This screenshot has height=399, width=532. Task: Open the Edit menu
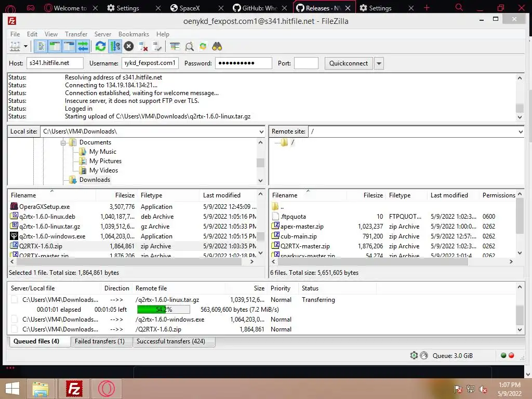pyautogui.click(x=32, y=34)
